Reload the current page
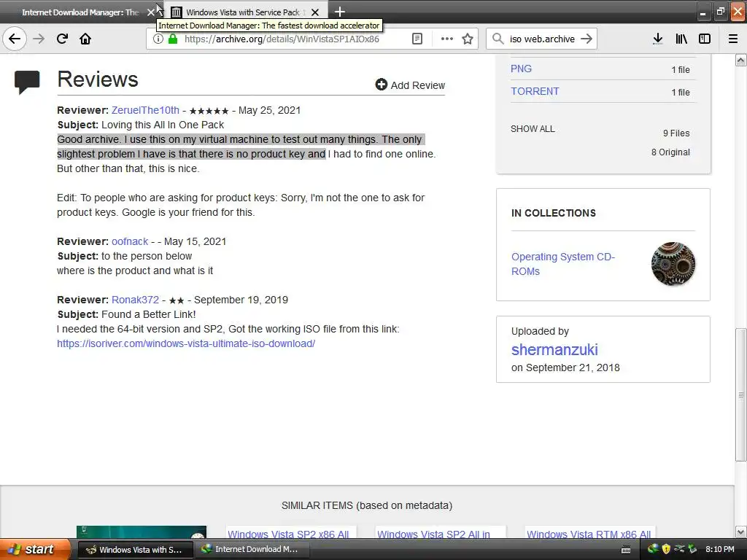The image size is (747, 560). [x=62, y=39]
